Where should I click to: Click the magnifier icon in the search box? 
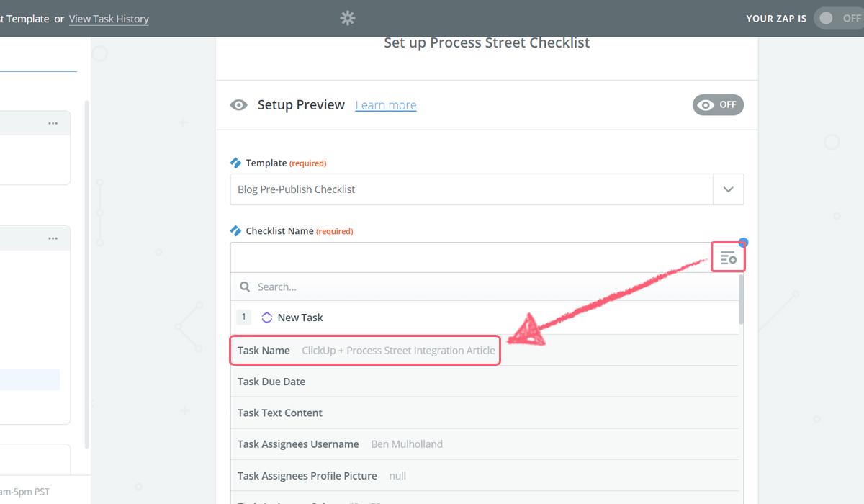coord(245,287)
